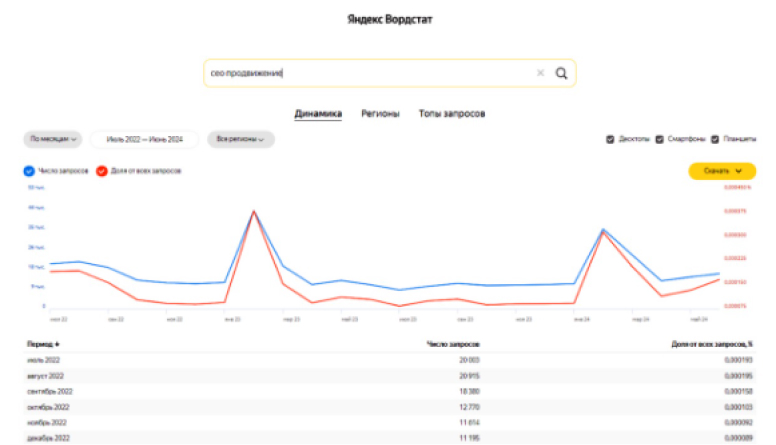
Task: Expand the yellow 'Скачать' download dropdown
Action: (x=721, y=171)
